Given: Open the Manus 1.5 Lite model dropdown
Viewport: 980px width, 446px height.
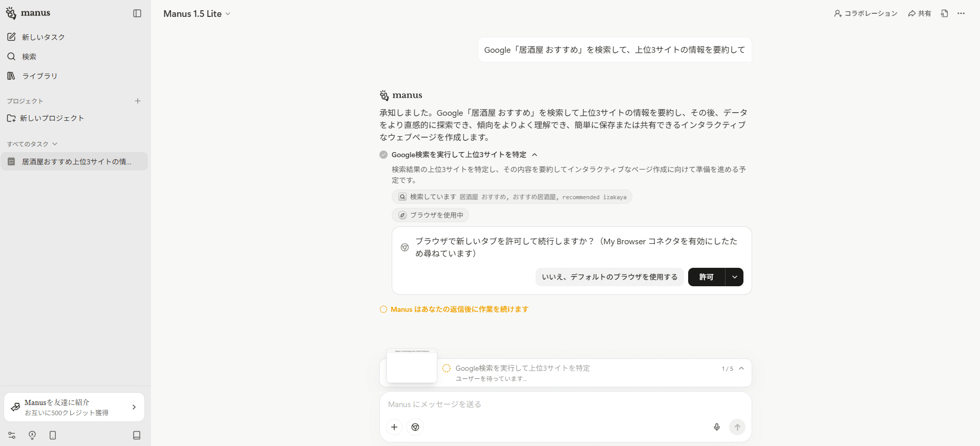Looking at the screenshot, I should click(x=197, y=14).
